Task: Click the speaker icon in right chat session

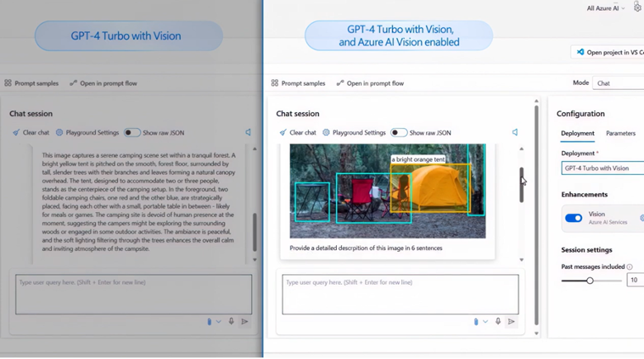Action: pyautogui.click(x=514, y=132)
